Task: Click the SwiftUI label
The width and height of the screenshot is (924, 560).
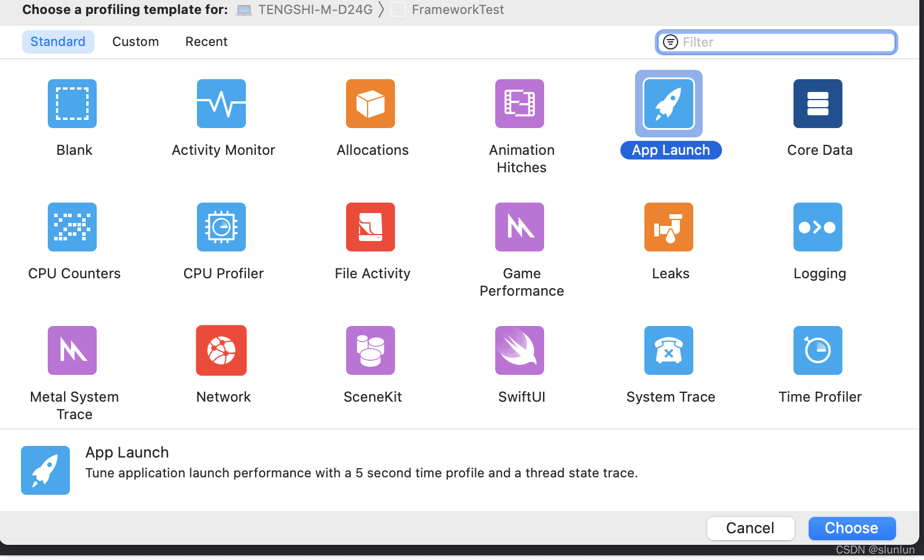Action: point(522,397)
